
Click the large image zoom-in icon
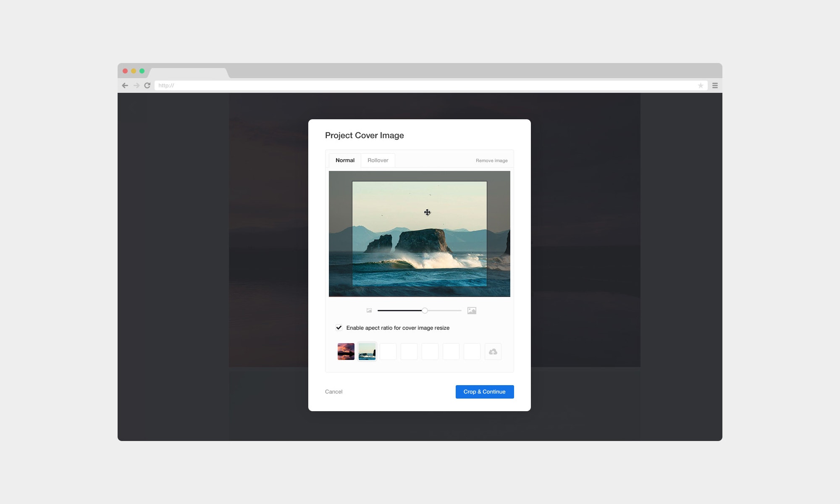click(x=472, y=311)
